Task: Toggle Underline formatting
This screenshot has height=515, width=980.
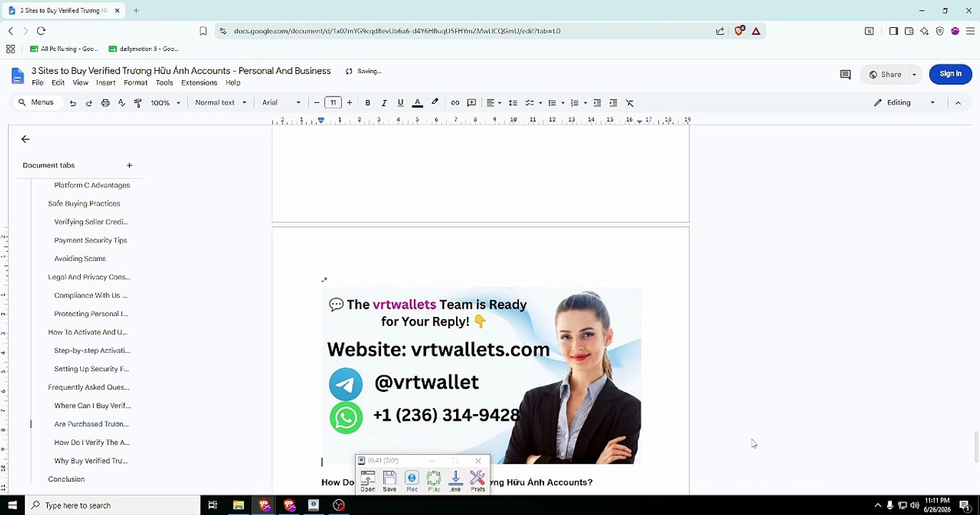Action: [400, 103]
